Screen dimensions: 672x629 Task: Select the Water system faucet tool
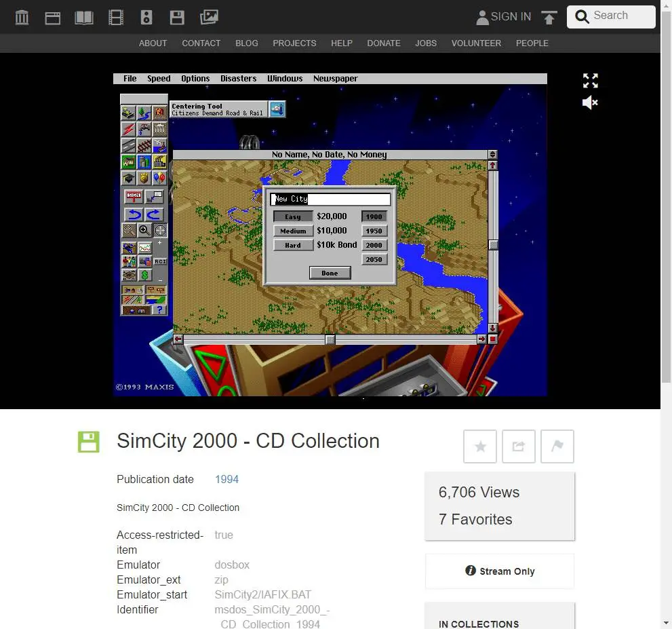(144, 129)
